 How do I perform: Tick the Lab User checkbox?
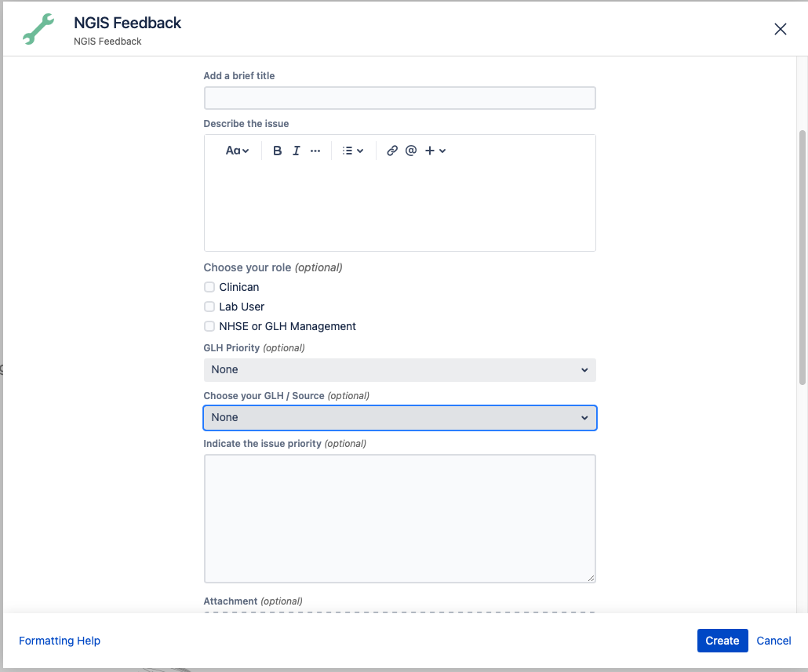tap(209, 307)
